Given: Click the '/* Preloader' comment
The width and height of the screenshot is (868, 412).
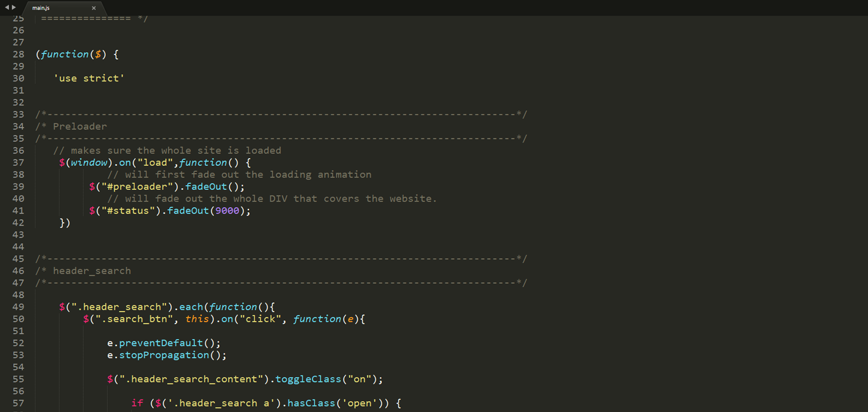Looking at the screenshot, I should pos(71,126).
